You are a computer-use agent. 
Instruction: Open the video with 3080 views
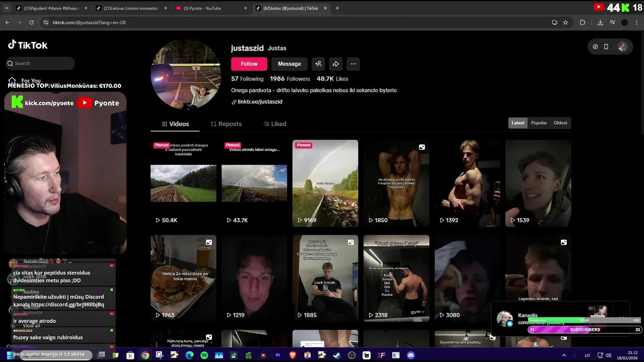pyautogui.click(x=467, y=278)
